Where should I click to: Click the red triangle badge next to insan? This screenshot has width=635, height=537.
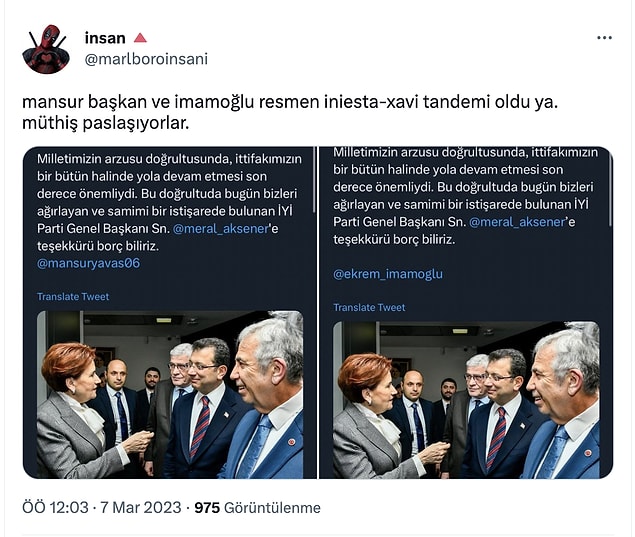tap(140, 38)
